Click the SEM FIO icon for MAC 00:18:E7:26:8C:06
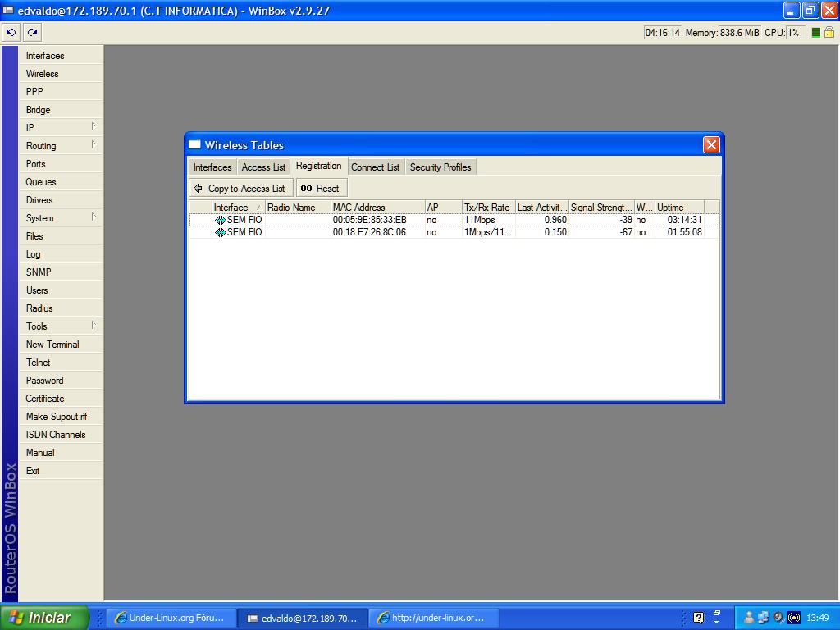 click(220, 232)
